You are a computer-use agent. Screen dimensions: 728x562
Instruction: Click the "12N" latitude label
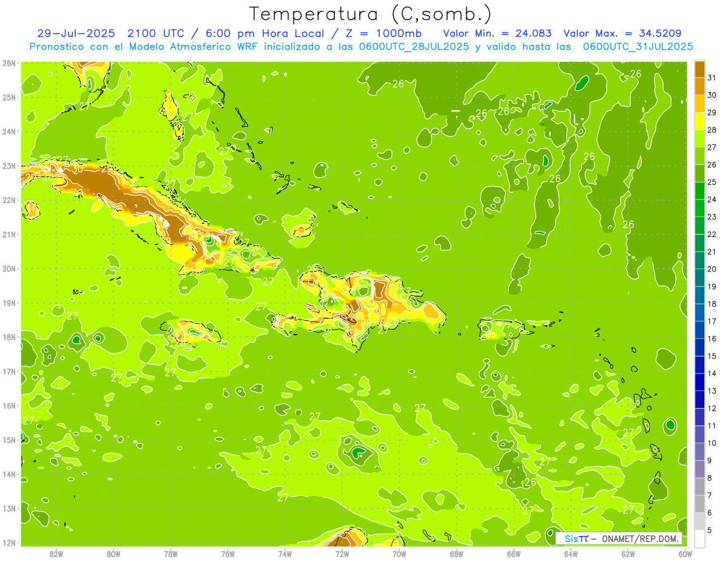[x=8, y=543]
